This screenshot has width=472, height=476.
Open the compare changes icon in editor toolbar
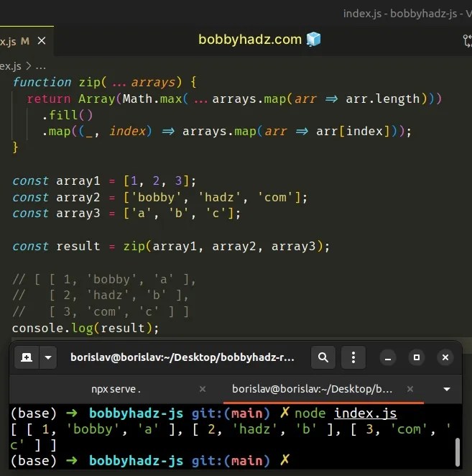[x=468, y=41]
